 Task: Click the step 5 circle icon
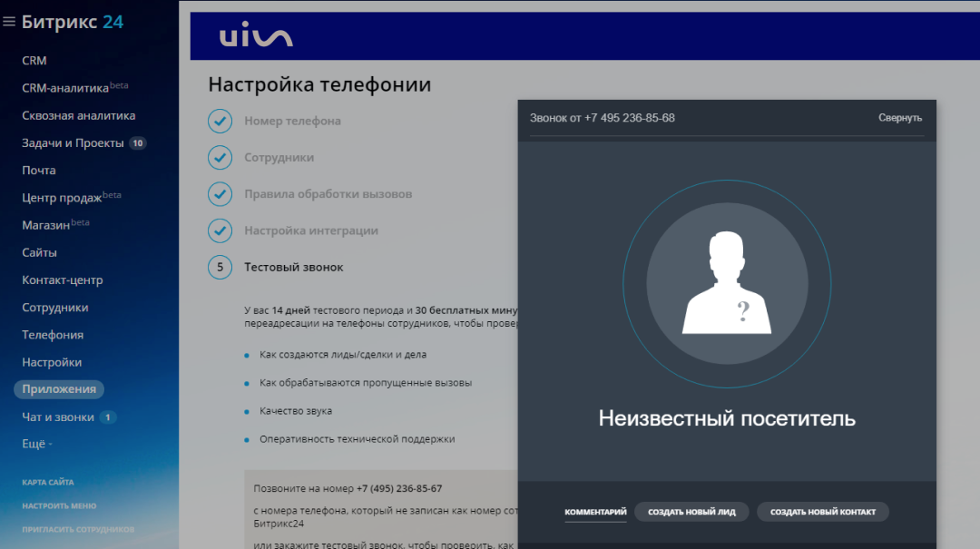coord(220,267)
